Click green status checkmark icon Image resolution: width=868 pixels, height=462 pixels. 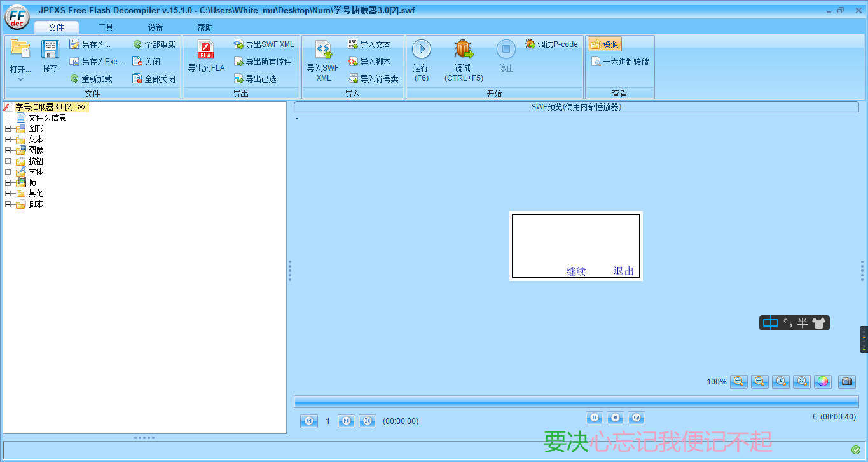856,450
